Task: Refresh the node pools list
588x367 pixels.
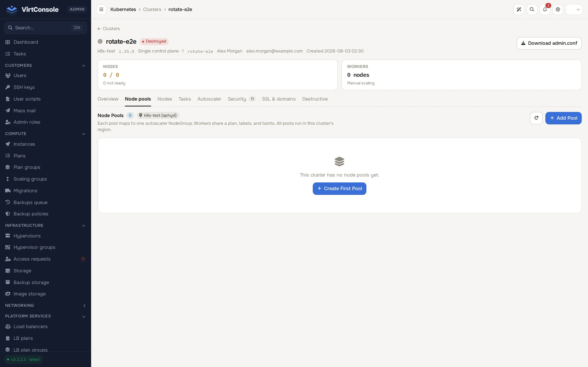Action: point(536,118)
